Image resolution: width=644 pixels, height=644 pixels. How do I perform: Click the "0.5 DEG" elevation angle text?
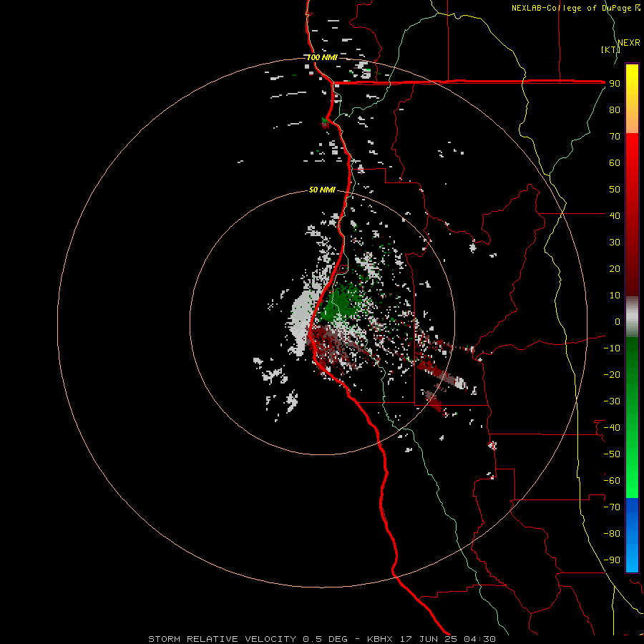click(325, 639)
